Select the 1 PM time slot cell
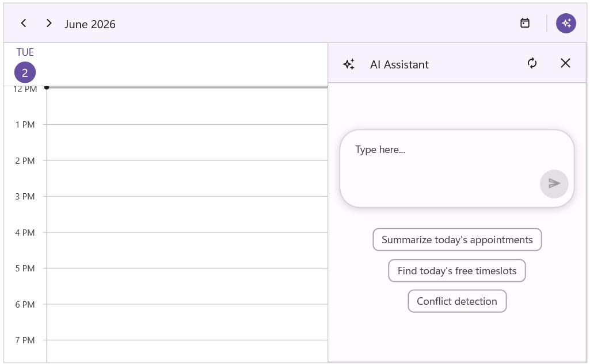The width and height of the screenshot is (590, 364). point(187,143)
